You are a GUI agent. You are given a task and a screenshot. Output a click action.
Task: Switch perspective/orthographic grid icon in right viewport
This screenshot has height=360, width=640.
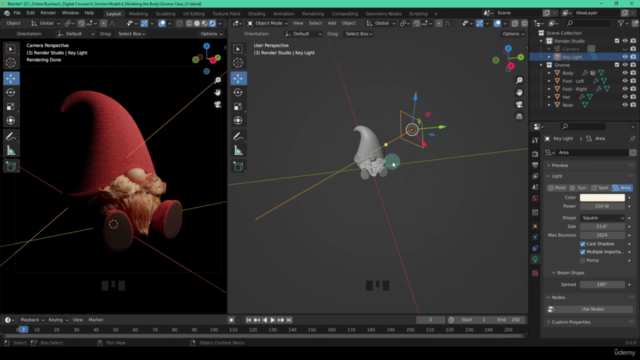(x=519, y=117)
